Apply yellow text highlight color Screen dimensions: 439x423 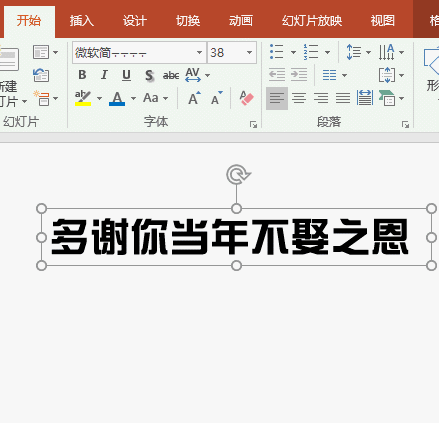click(83, 98)
